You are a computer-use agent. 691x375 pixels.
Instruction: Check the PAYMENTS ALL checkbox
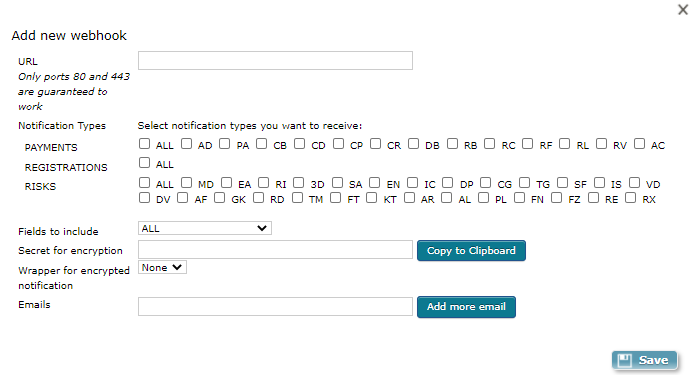pos(144,144)
